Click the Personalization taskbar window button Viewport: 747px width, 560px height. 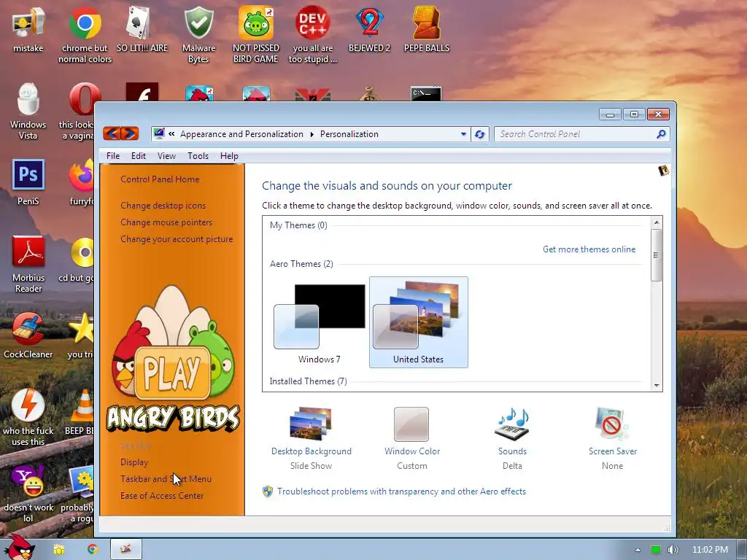pos(126,550)
